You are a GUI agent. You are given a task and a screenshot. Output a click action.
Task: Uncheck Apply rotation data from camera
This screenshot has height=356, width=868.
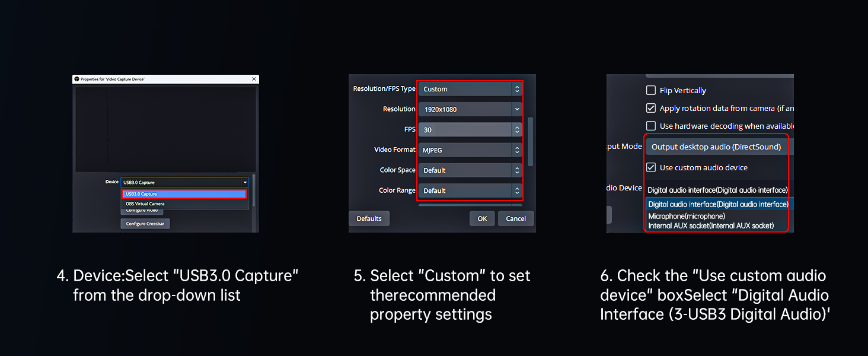[650, 108]
